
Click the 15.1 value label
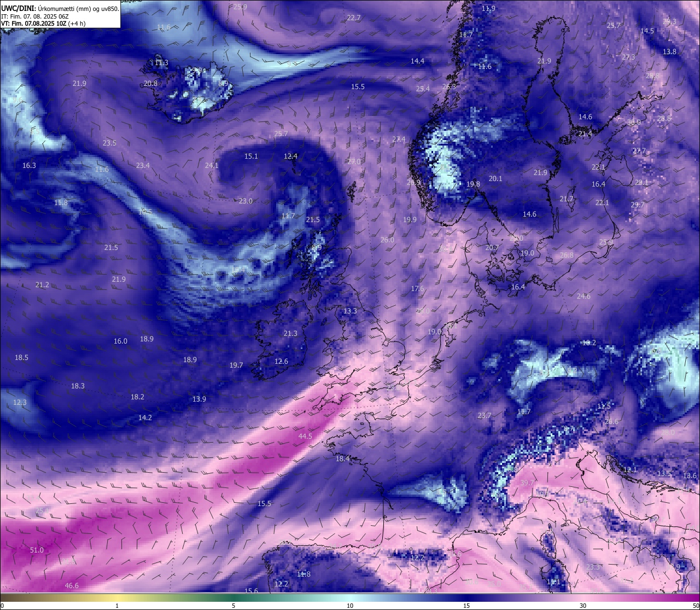pos(251,156)
